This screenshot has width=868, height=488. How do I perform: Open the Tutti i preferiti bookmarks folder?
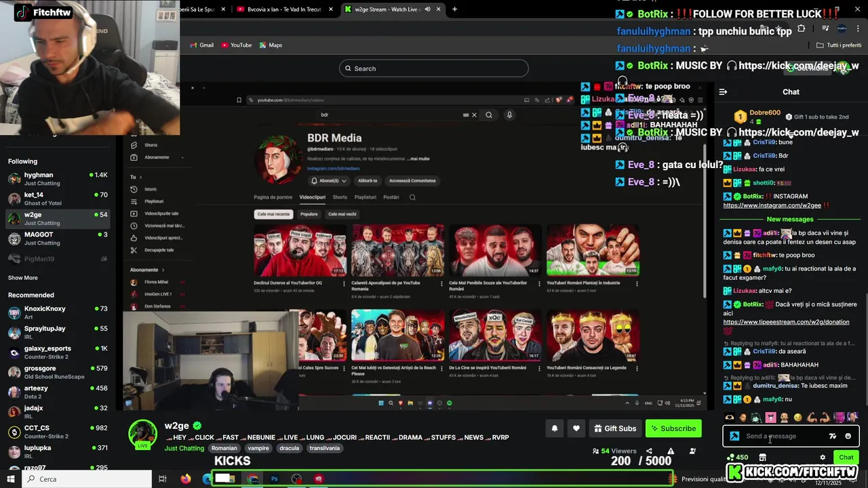tap(839, 45)
